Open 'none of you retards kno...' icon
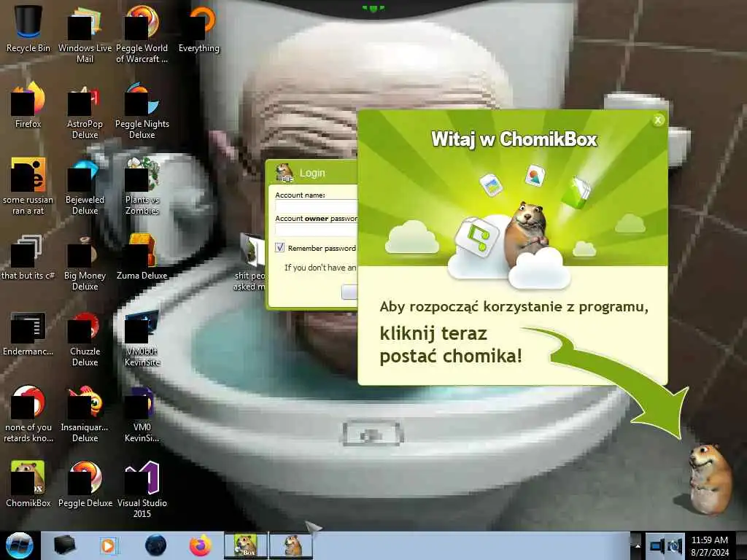The height and width of the screenshot is (560, 747). pyautogui.click(x=28, y=413)
